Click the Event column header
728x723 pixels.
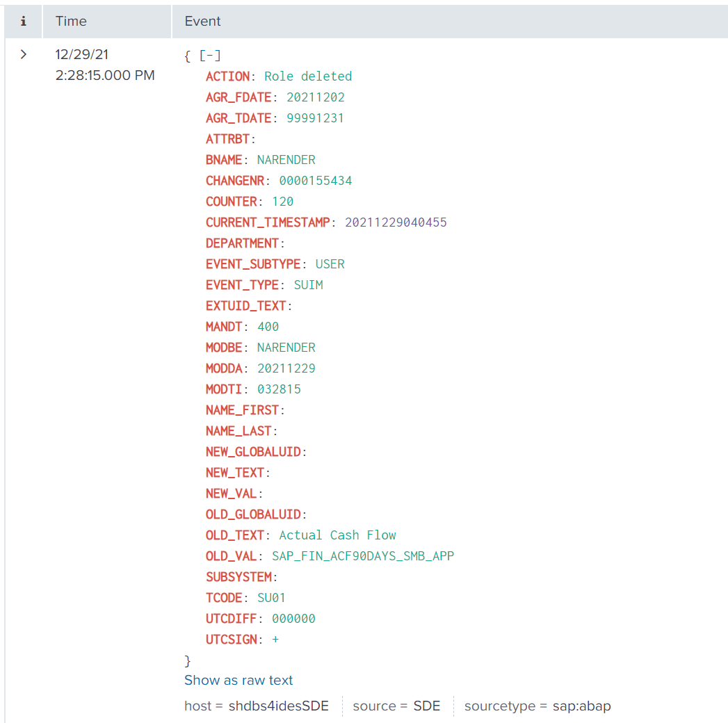(202, 22)
